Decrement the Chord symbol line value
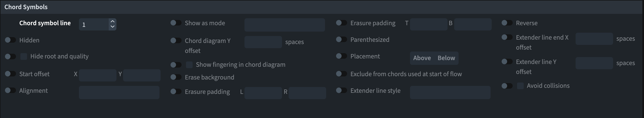644x118 pixels. pyautogui.click(x=112, y=27)
